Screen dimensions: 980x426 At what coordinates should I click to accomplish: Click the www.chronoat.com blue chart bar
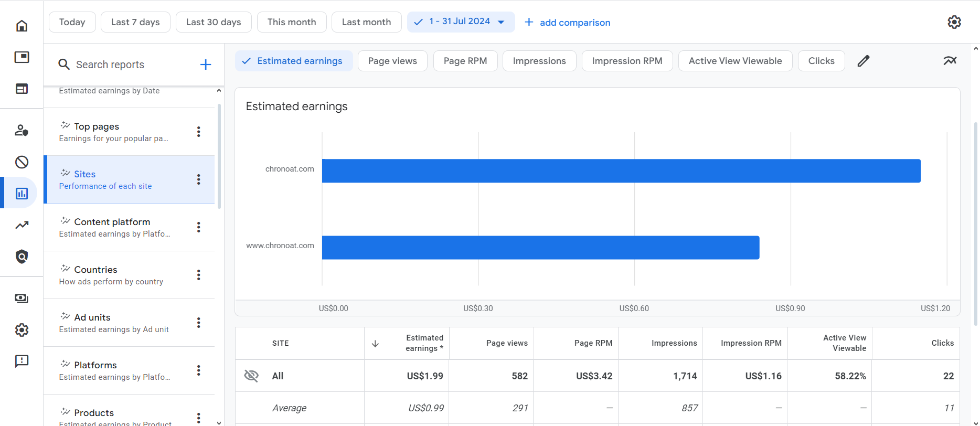coord(540,248)
